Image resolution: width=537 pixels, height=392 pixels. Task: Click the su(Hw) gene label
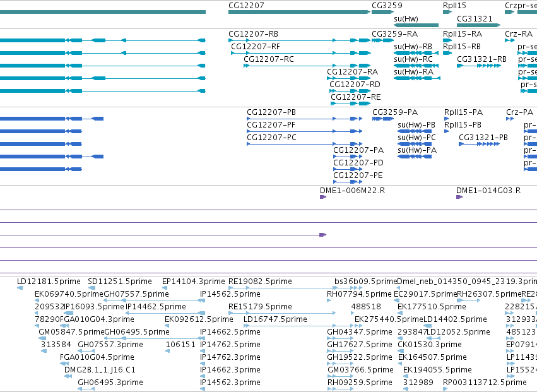click(x=406, y=18)
